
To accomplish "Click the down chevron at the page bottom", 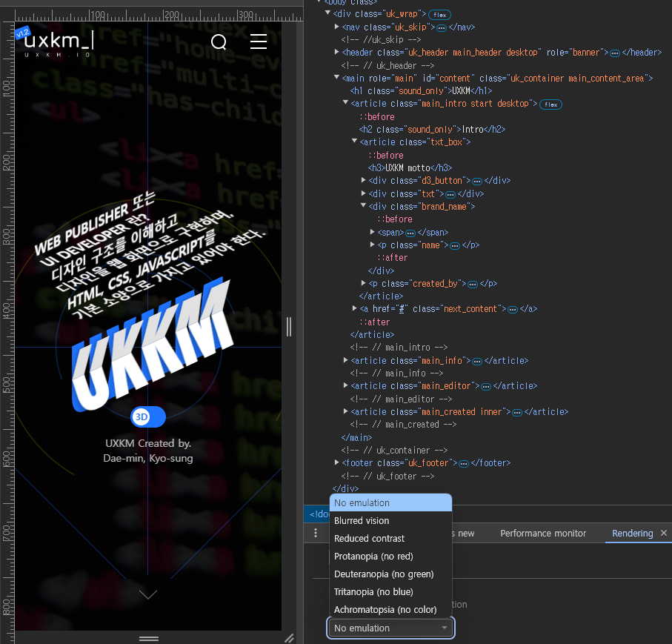I will pyautogui.click(x=148, y=594).
